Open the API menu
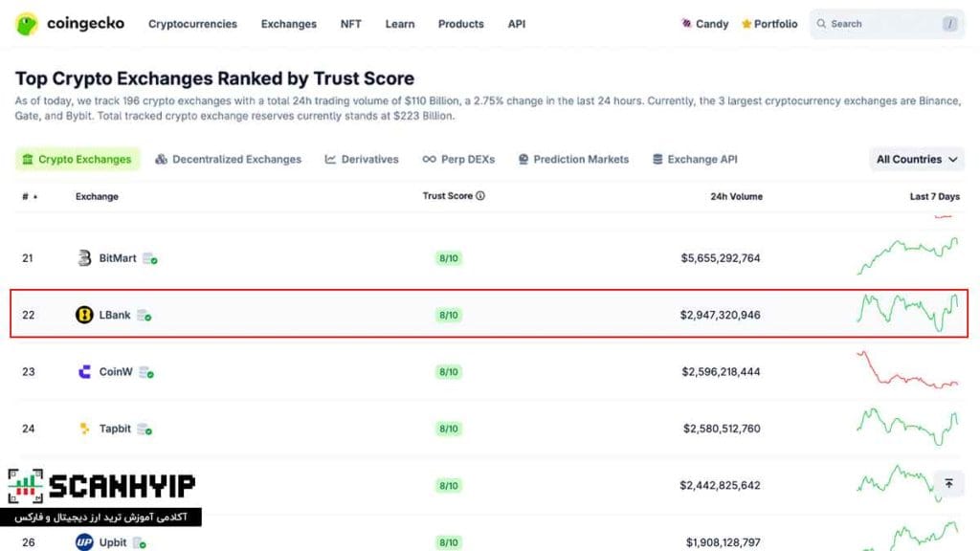Screen dimensions: 980x551 516,24
